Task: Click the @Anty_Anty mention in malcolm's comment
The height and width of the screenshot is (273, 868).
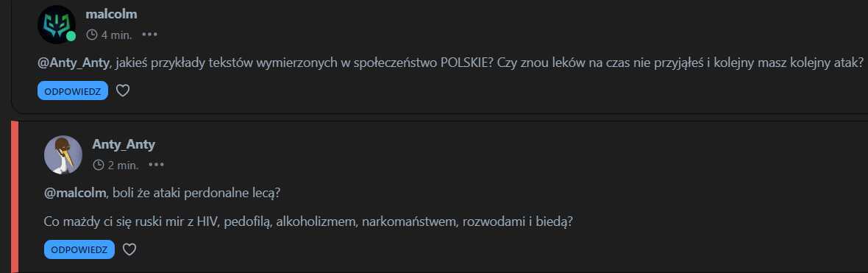Action: tap(74, 64)
